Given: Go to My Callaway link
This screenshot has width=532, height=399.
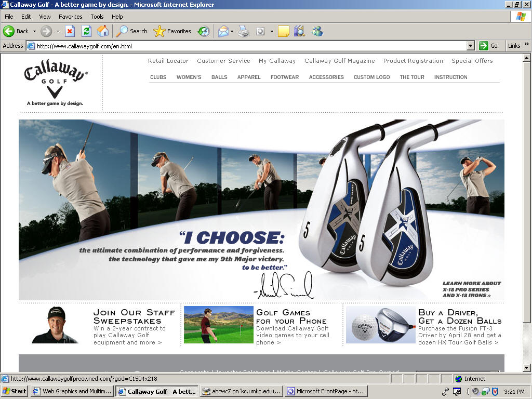Looking at the screenshot, I should [x=277, y=61].
